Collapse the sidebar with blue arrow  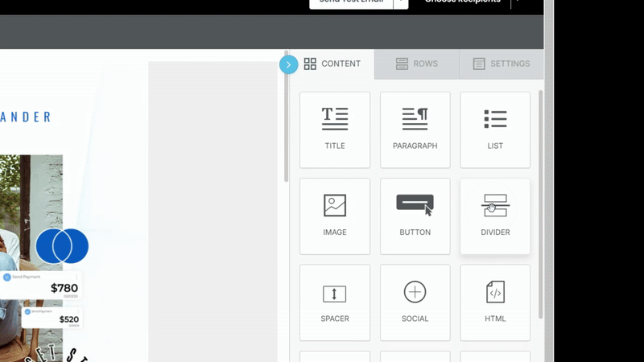(x=288, y=64)
